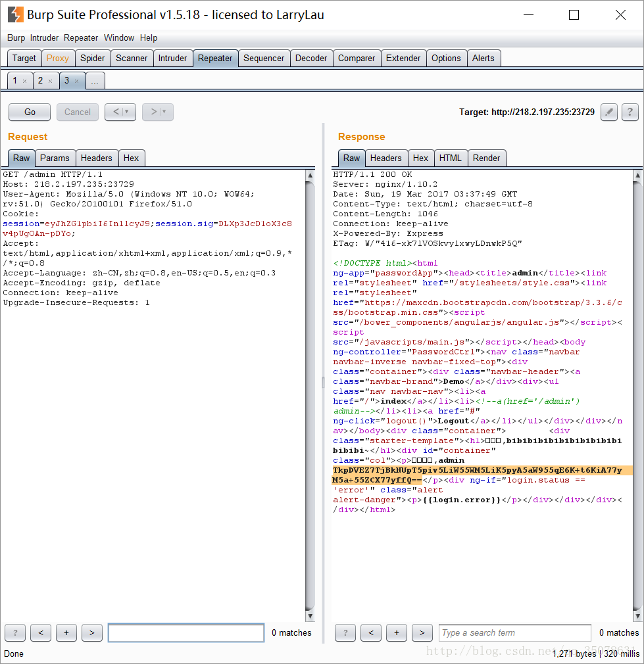Viewport: 644px width, 664px height.
Task: Click the response scrollbar thumb
Action: 637,396
